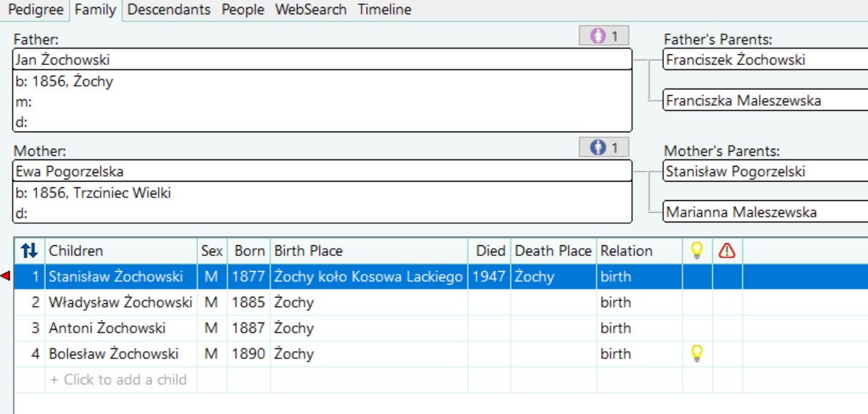Viewport: 868px width, 414px height.
Task: Go to the WebSearch tab
Action: (311, 10)
